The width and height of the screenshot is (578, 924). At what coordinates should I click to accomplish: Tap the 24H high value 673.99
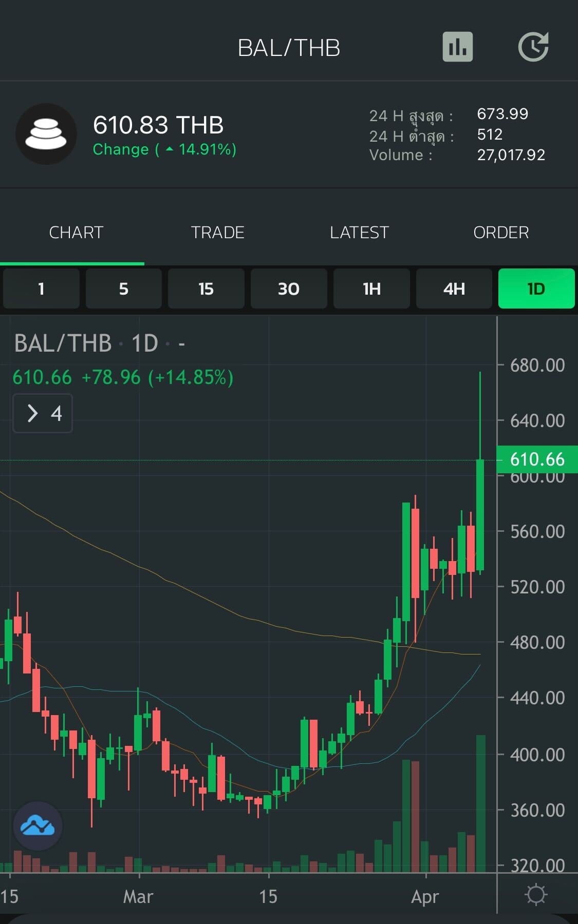tap(502, 113)
